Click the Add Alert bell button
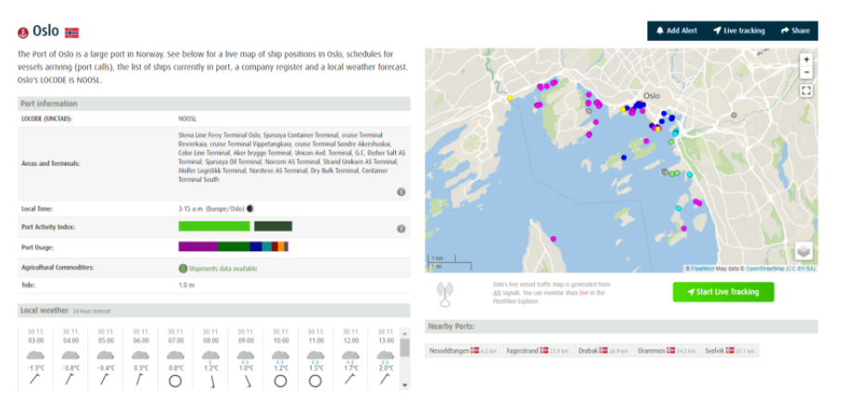Viewport: 868px width, 416px height. pos(676,31)
